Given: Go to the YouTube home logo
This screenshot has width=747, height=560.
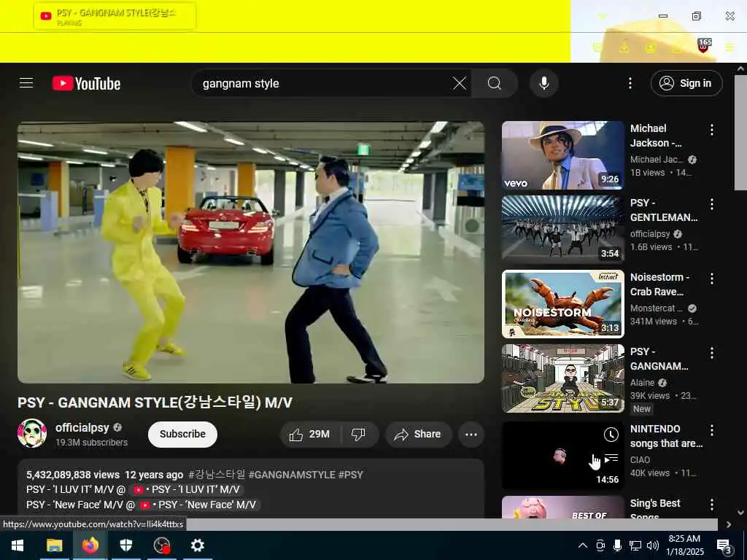Looking at the screenshot, I should coord(86,83).
